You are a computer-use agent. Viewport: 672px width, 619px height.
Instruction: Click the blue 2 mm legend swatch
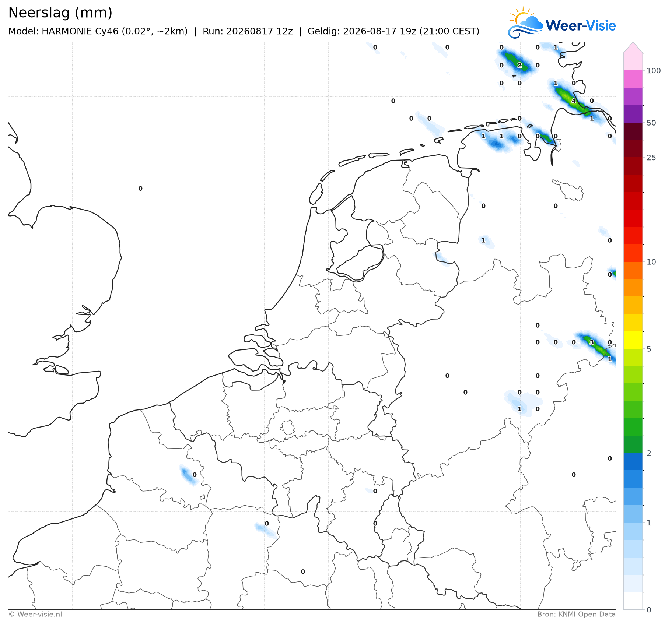coord(633,462)
